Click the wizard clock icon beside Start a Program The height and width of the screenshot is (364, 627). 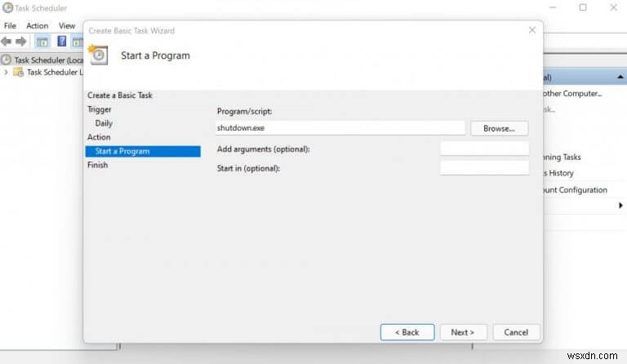click(98, 55)
